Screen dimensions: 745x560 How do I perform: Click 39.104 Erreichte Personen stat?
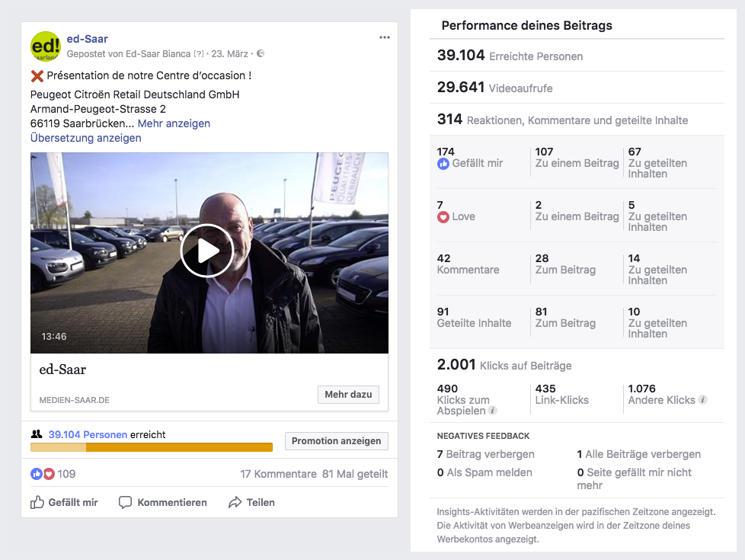click(510, 56)
